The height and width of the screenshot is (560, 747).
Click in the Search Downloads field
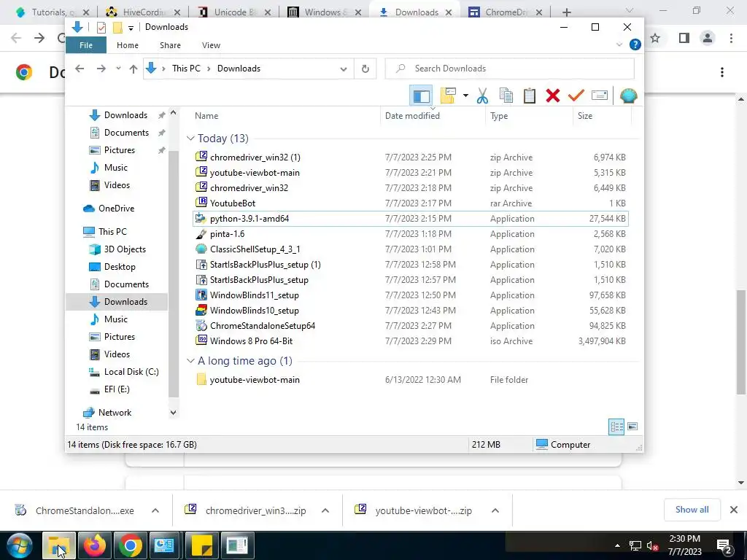click(510, 69)
